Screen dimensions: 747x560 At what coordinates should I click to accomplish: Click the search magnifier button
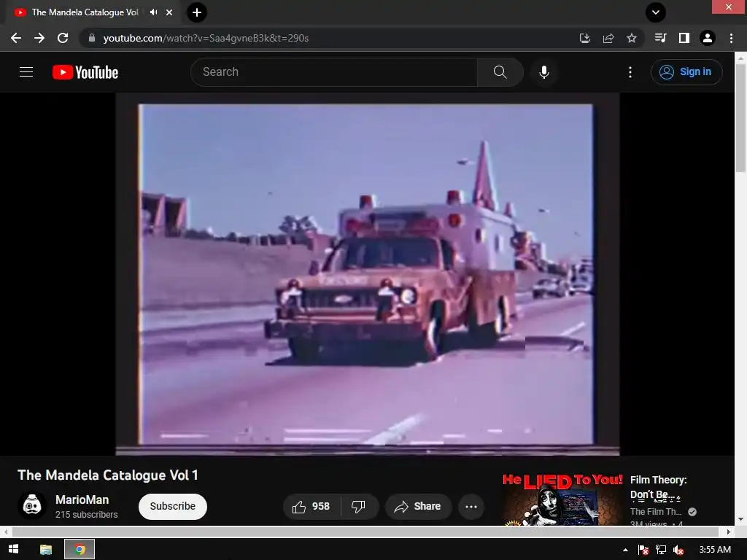tap(500, 72)
